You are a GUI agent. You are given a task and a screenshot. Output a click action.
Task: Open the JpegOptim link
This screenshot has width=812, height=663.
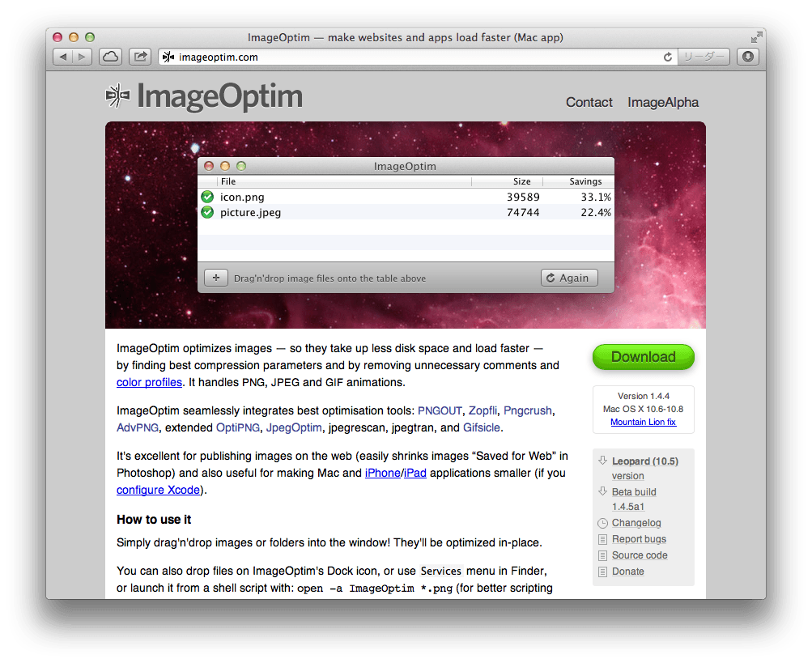294,428
